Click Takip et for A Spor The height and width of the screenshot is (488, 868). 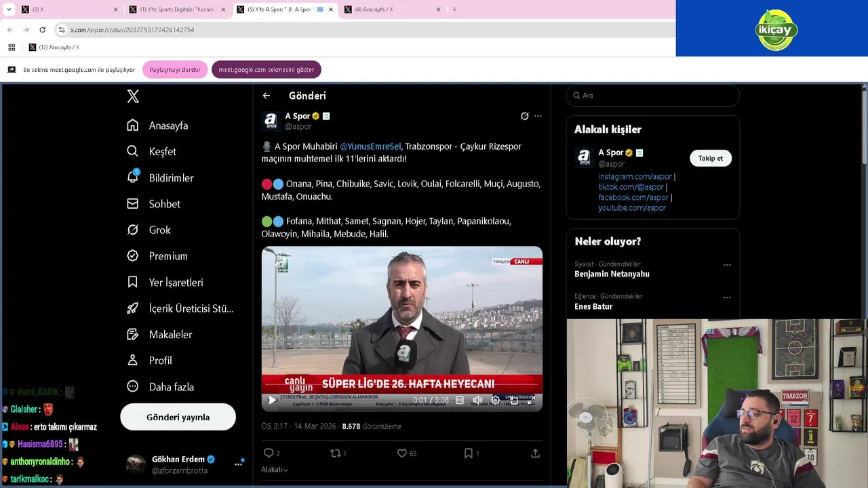tap(711, 158)
